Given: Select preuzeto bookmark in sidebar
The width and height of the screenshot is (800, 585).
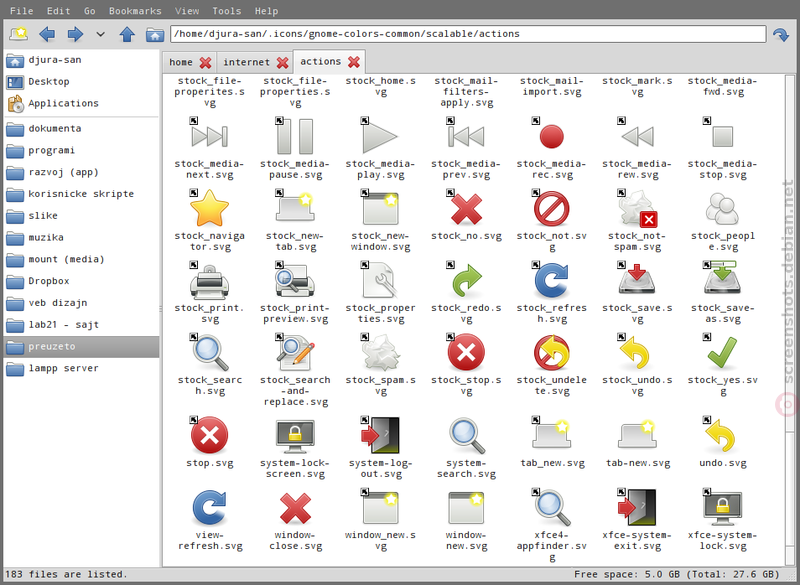Looking at the screenshot, I should pyautogui.click(x=82, y=347).
